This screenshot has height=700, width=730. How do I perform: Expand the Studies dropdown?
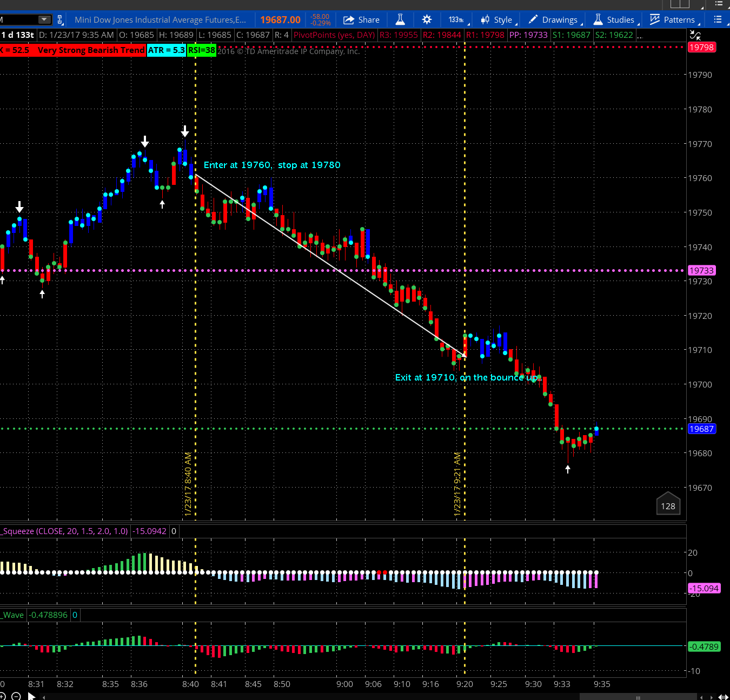pyautogui.click(x=614, y=20)
